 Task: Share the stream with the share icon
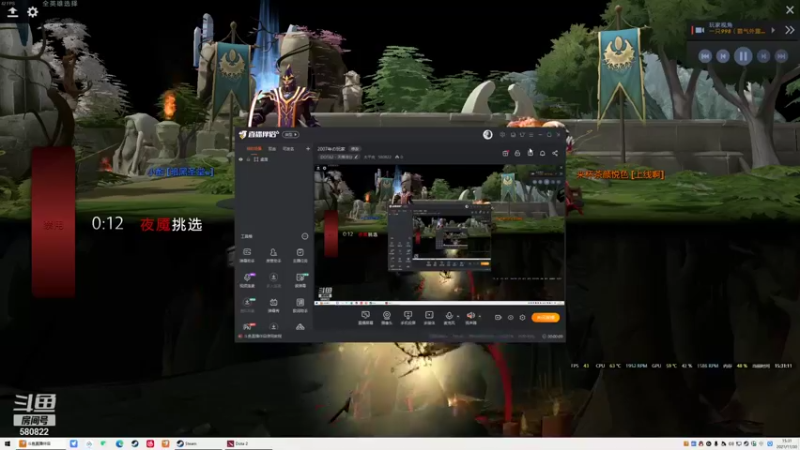(555, 154)
